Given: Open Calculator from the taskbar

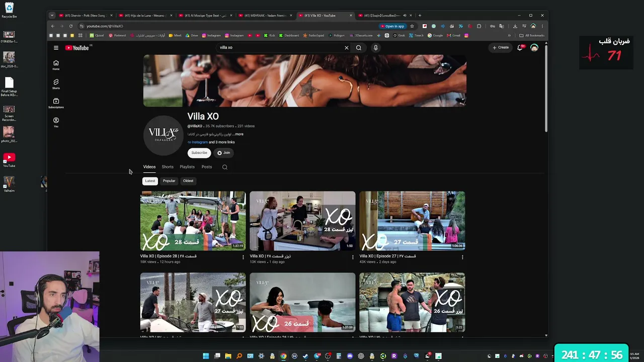Looking at the screenshot, I should 339,356.
